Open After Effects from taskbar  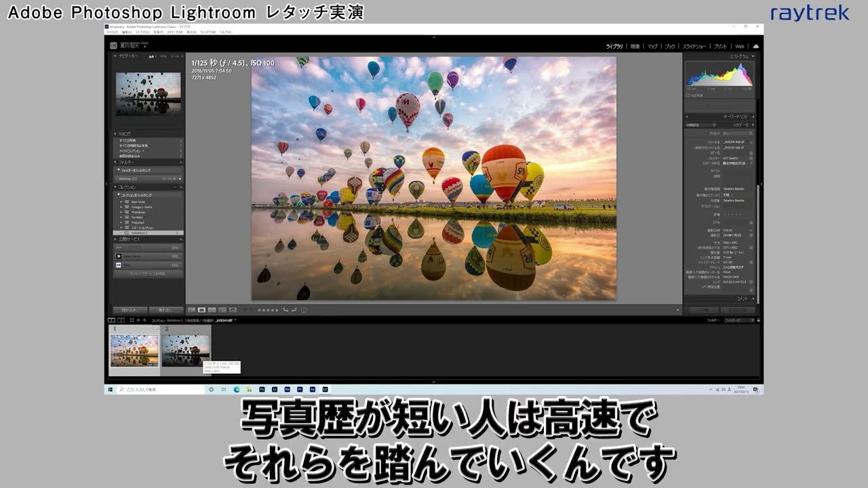pyautogui.click(x=313, y=390)
